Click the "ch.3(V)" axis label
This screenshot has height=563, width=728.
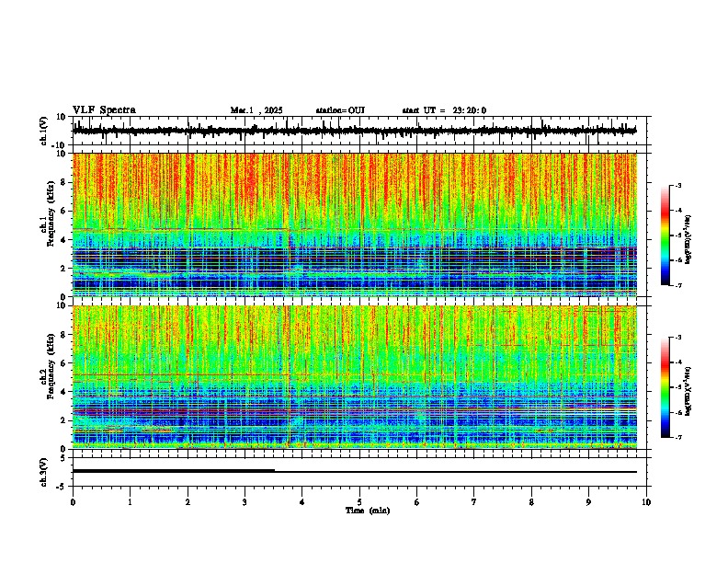click(44, 472)
